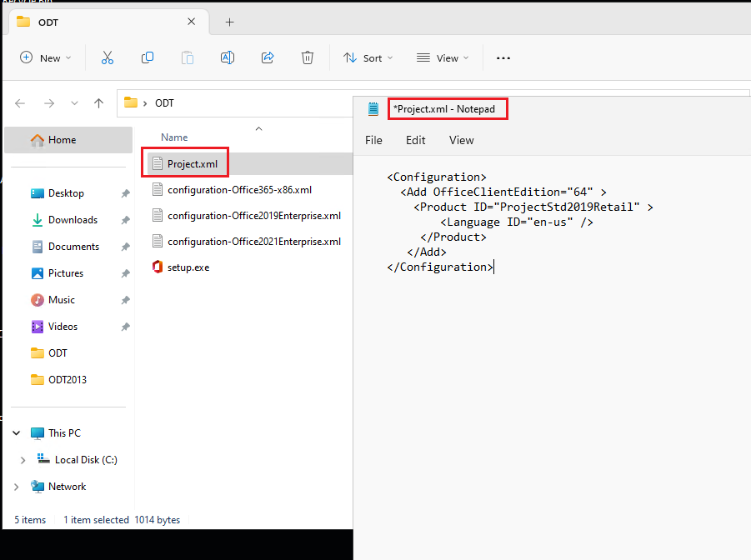Add a new Explorer tab

tap(229, 22)
